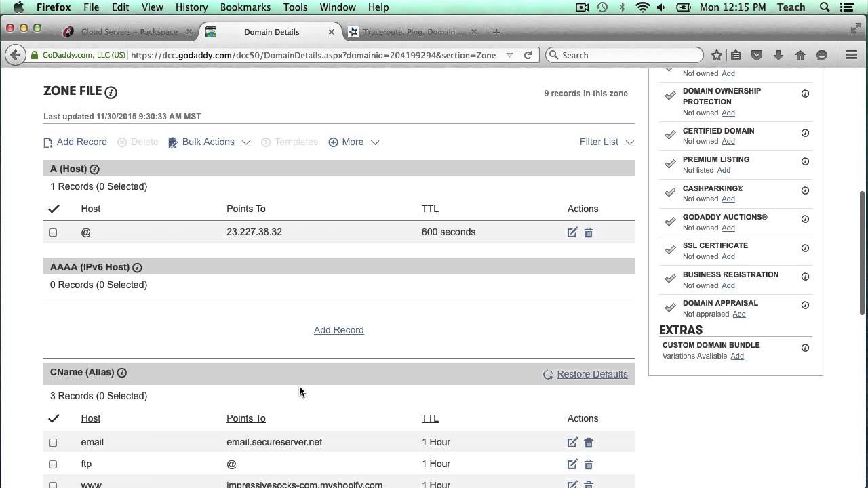The image size is (868, 488).
Task: Select IP address 23.227.38.32
Action: tap(254, 232)
